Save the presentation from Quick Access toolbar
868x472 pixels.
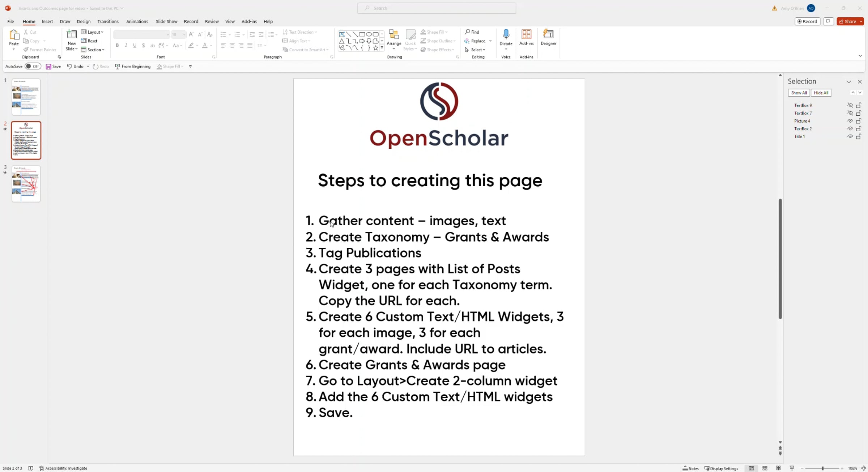53,67
